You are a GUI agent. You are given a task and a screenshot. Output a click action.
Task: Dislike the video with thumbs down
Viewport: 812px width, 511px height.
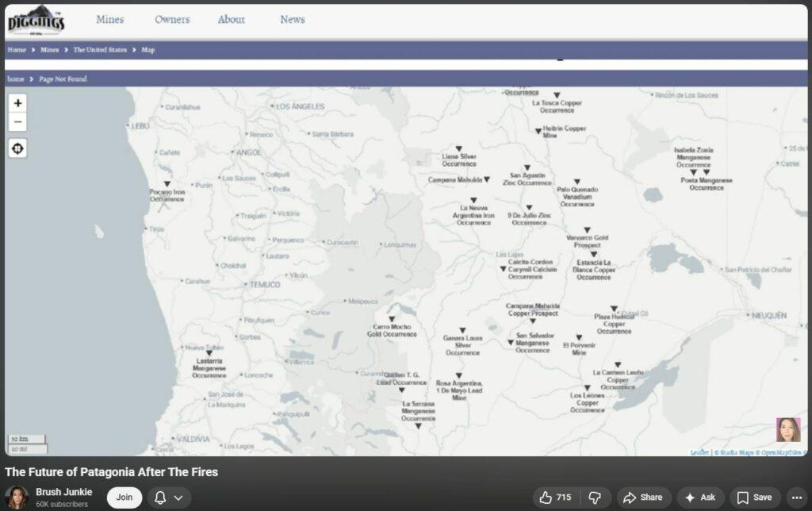point(596,498)
